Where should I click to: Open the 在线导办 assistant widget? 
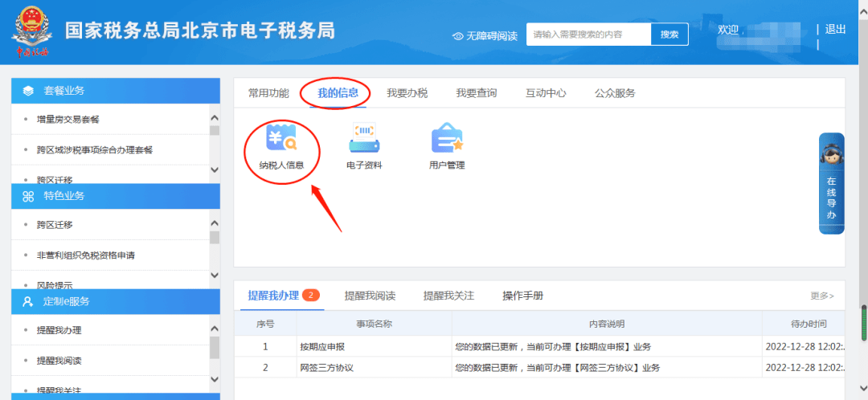coord(832,183)
